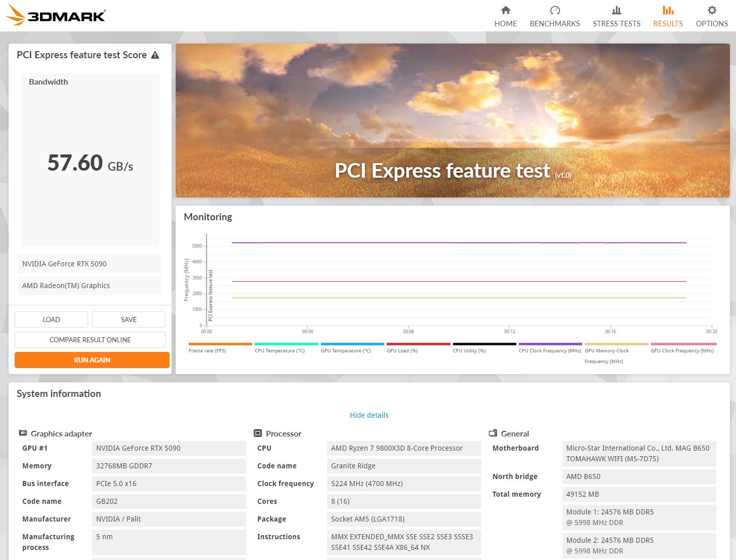This screenshot has height=560, width=736.
Task: Click the AMD Radeon(TM) Graphics row
Action: point(90,286)
